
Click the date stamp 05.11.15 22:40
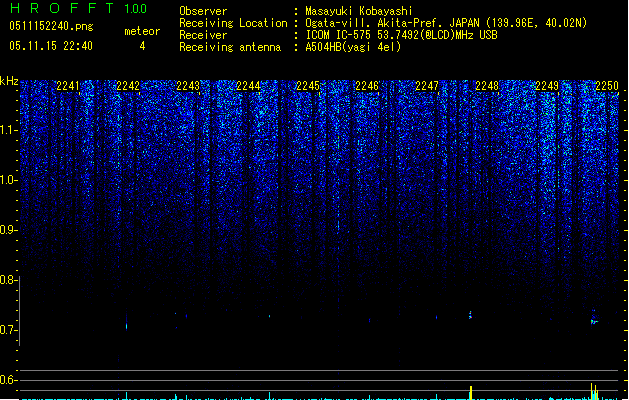(x=51, y=46)
